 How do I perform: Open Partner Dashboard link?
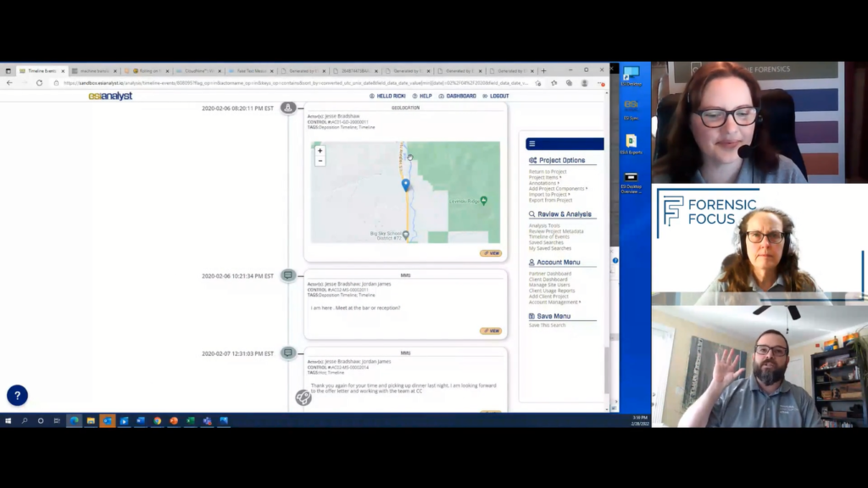tap(549, 274)
